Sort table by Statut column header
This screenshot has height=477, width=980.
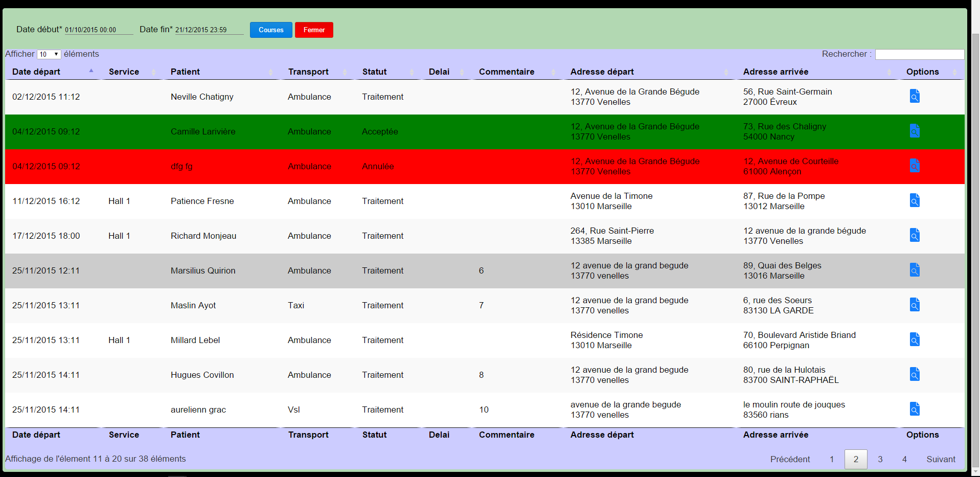click(389, 72)
